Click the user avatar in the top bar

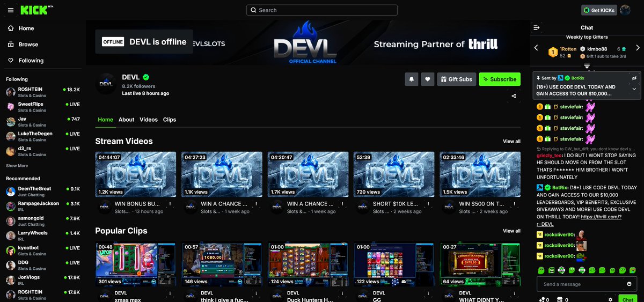[x=625, y=10]
